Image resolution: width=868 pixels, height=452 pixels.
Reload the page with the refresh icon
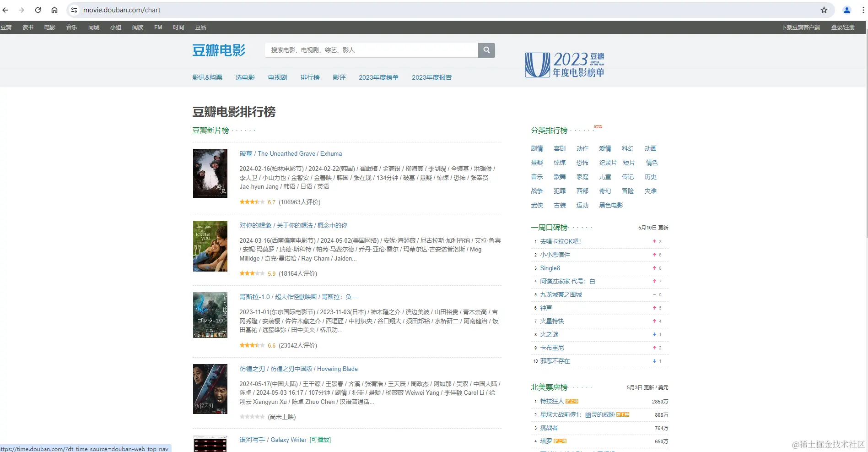[x=38, y=10]
